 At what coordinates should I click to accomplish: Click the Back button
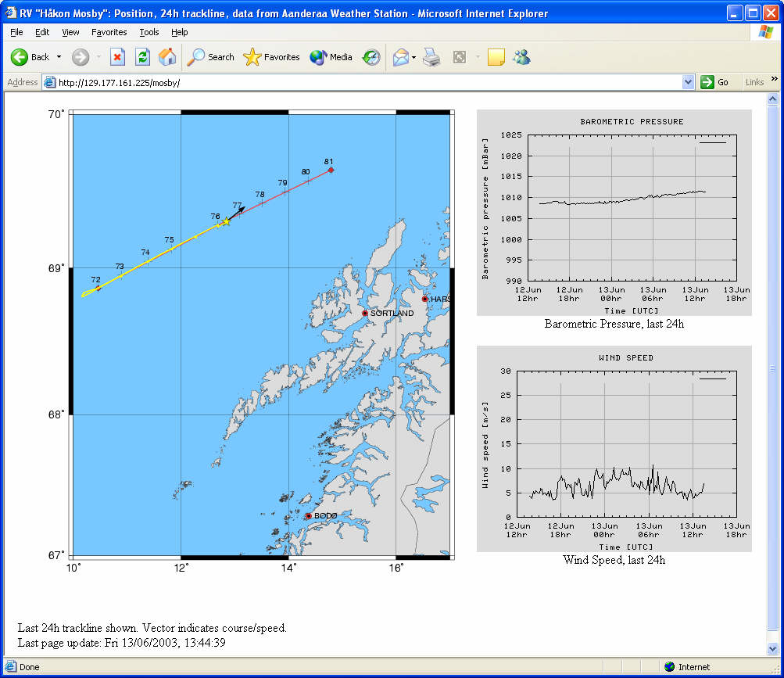[30, 57]
